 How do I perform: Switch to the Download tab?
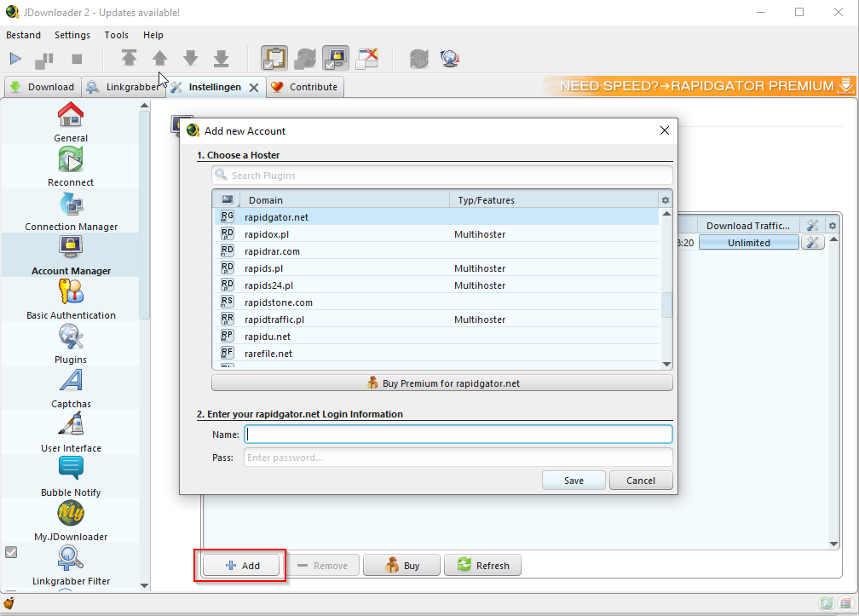tap(43, 87)
